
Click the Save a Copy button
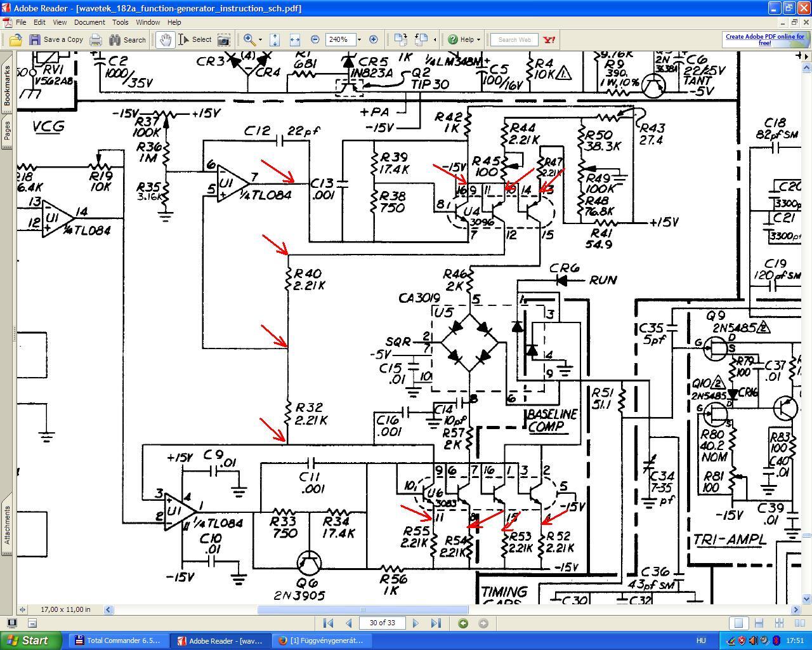point(56,39)
